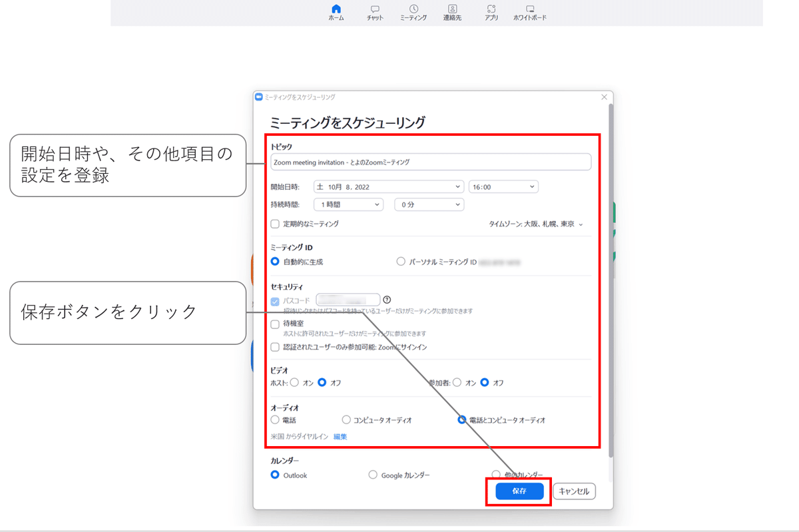
Task: Click the dialog's vertical scrollbar
Action: tap(611, 282)
